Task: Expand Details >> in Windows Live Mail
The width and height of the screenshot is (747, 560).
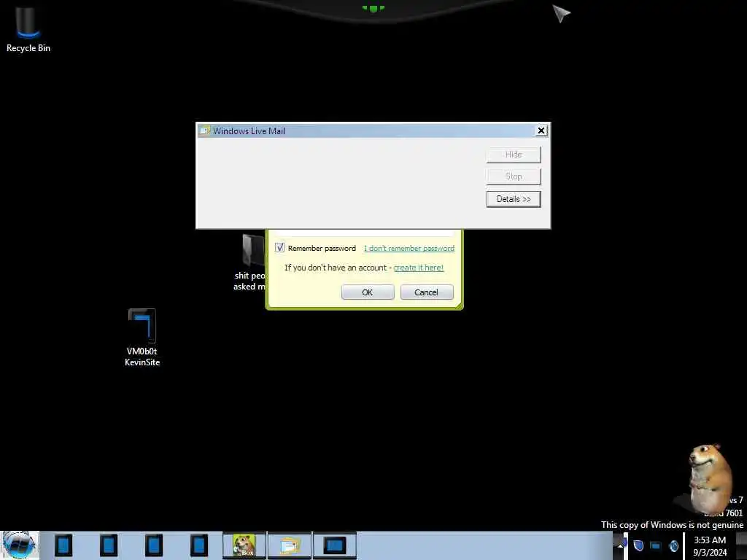Action: (x=514, y=199)
